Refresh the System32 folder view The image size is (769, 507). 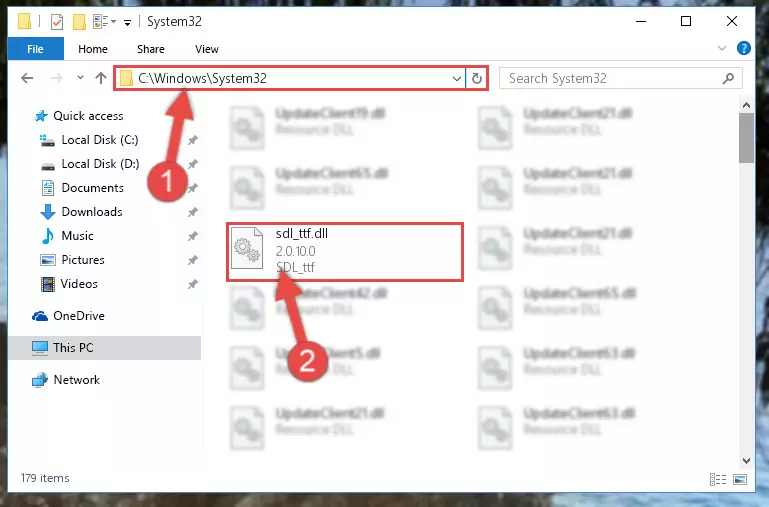click(477, 78)
